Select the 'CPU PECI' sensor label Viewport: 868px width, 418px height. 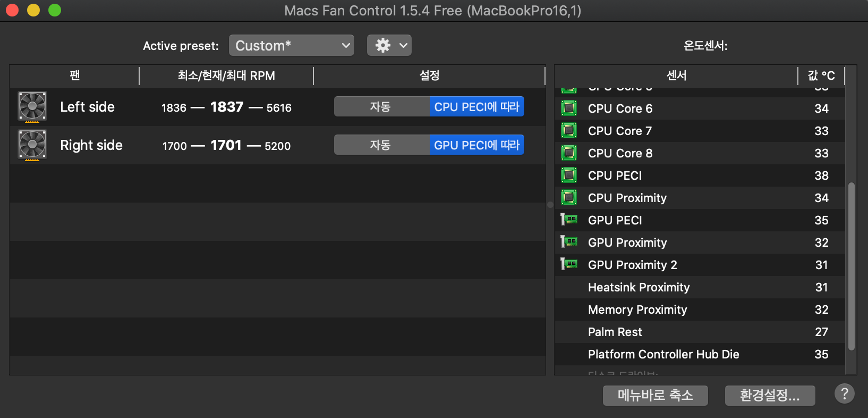pos(615,175)
